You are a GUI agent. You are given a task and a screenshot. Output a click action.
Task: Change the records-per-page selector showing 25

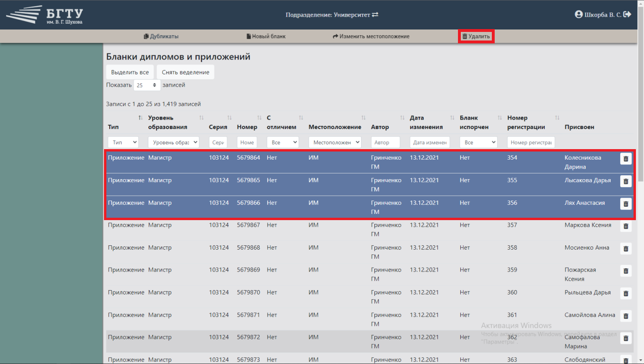pos(147,85)
